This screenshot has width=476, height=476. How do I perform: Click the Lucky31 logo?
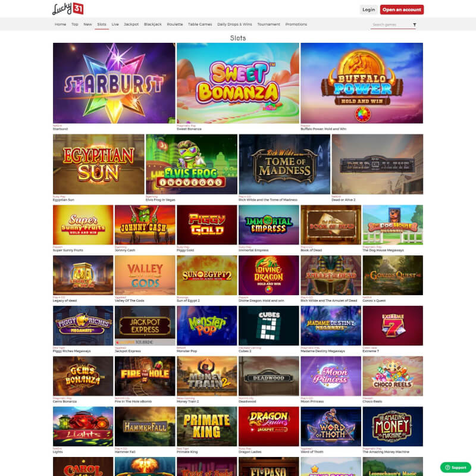(x=68, y=8)
